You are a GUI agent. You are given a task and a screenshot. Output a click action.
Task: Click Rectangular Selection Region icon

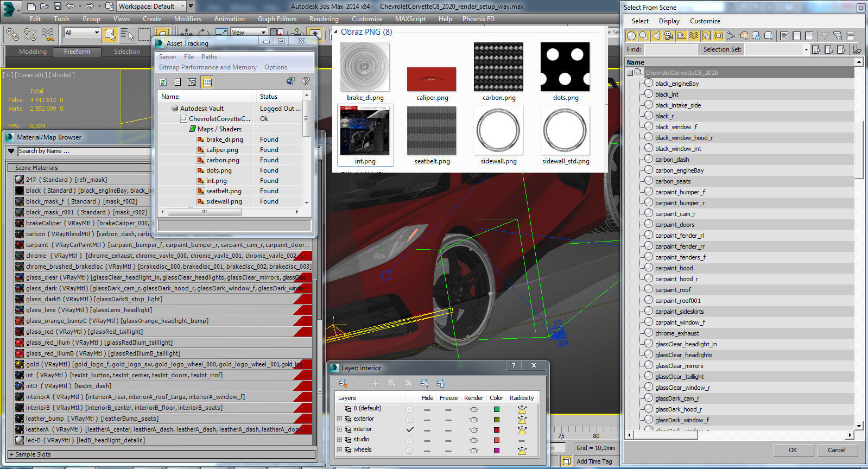click(x=144, y=34)
